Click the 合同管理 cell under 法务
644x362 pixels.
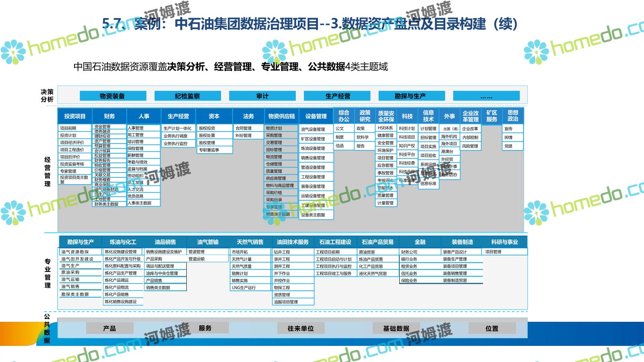pos(249,128)
